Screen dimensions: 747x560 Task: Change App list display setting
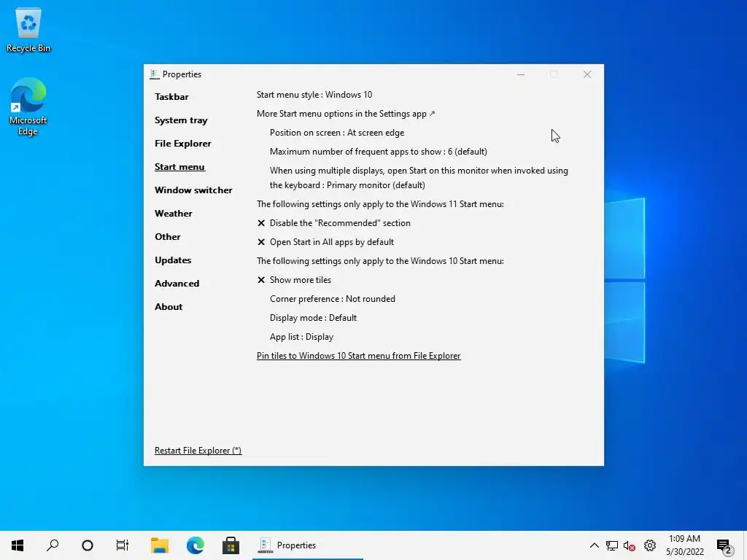[x=301, y=337]
